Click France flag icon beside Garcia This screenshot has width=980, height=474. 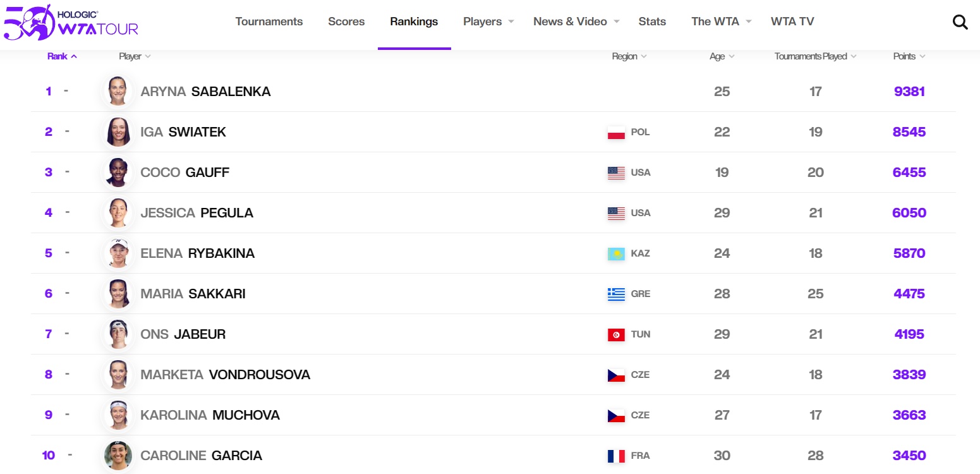616,456
